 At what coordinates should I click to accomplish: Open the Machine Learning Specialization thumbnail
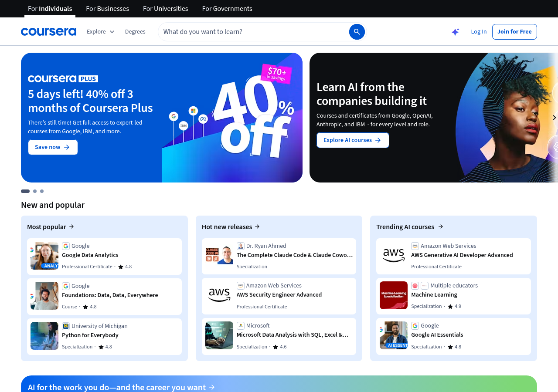point(394,295)
